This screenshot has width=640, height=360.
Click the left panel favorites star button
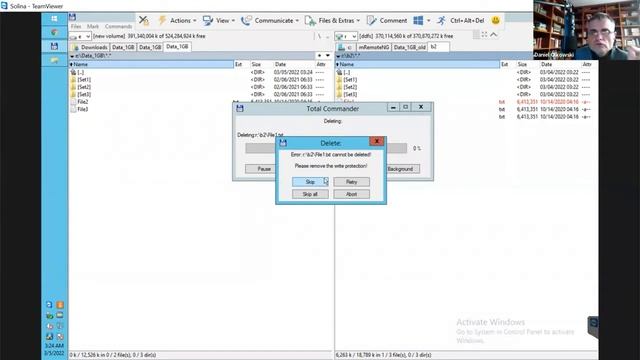[x=320, y=56]
